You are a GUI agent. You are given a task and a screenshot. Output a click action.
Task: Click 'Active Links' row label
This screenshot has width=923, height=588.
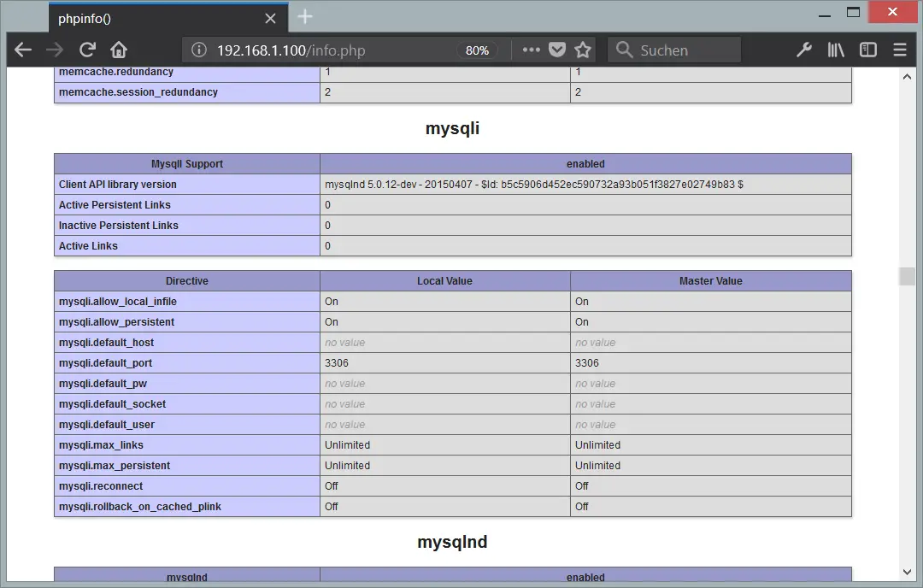pos(88,246)
